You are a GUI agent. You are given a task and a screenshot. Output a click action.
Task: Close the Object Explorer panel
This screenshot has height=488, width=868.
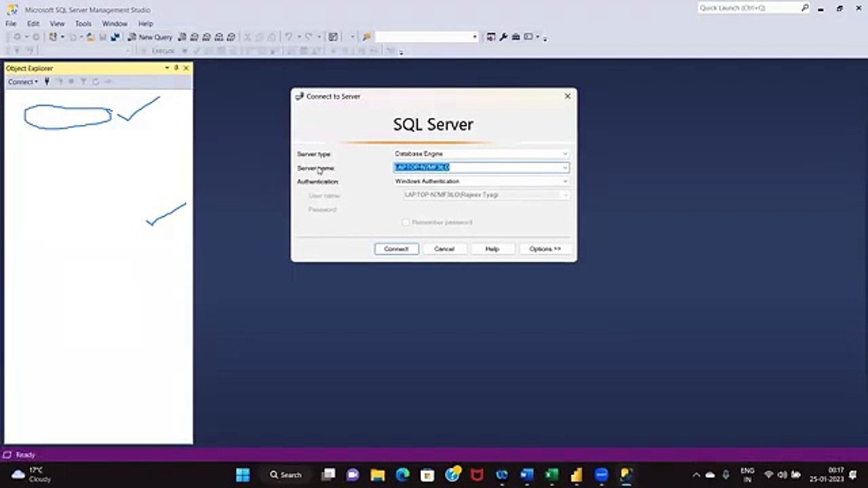(186, 68)
